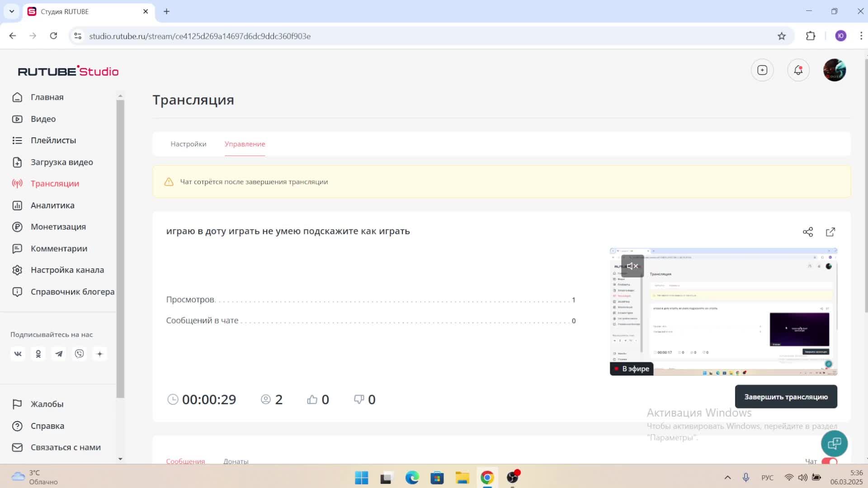The width and height of the screenshot is (868, 488).
Task: Open Монетизация section in sidebar
Action: click(58, 227)
